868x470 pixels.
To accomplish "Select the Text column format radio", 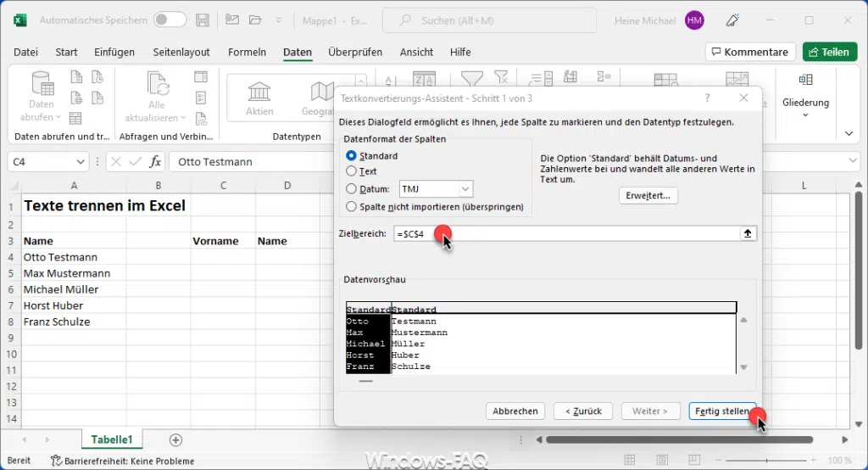I will tap(351, 171).
